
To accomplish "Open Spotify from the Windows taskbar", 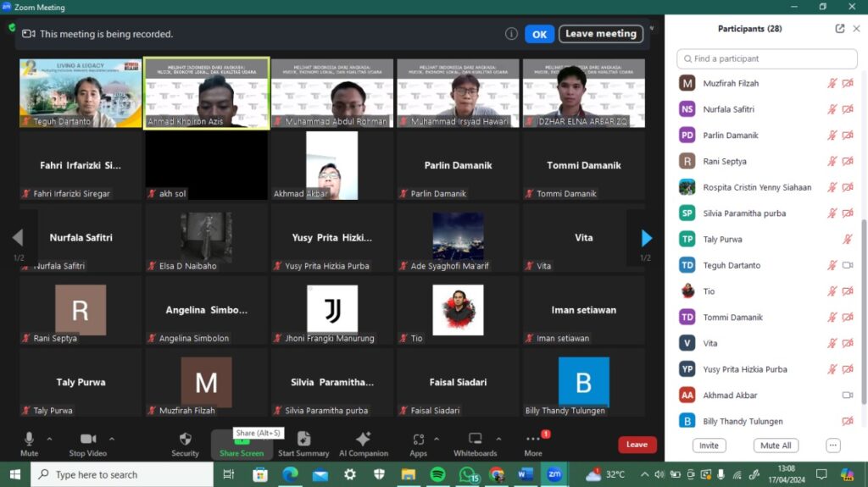I will click(437, 474).
